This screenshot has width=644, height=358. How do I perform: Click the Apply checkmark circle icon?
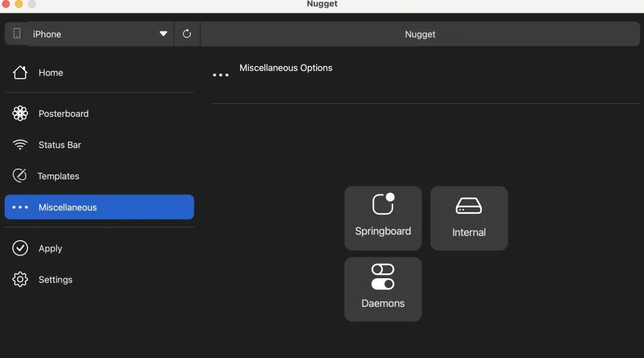(20, 248)
